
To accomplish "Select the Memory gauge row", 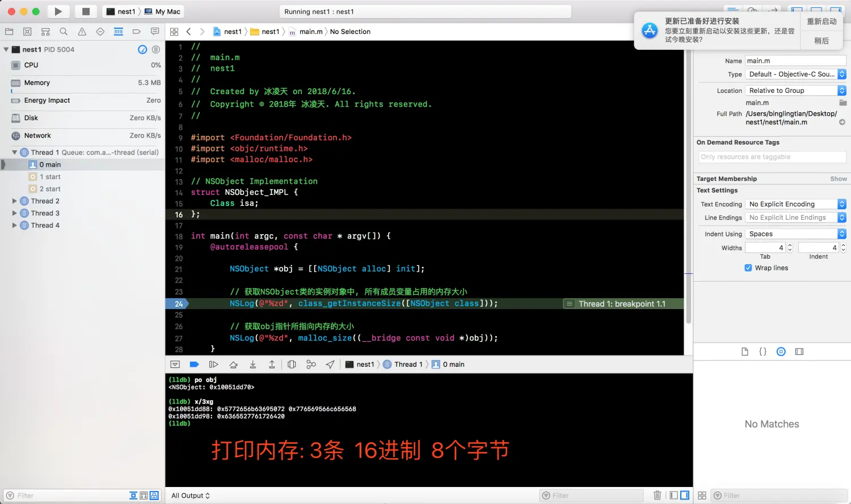I will 82,83.
